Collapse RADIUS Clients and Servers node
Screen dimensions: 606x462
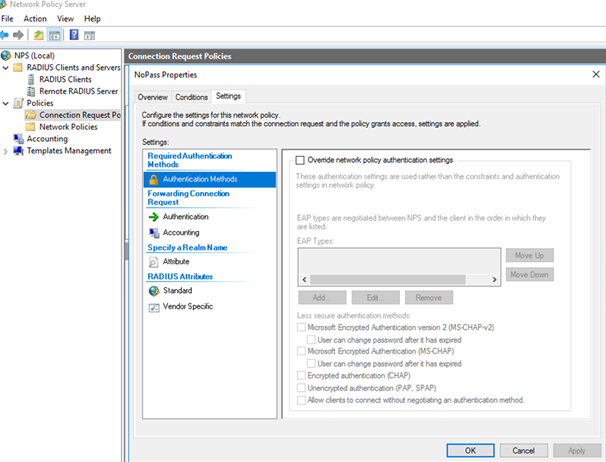click(6, 67)
